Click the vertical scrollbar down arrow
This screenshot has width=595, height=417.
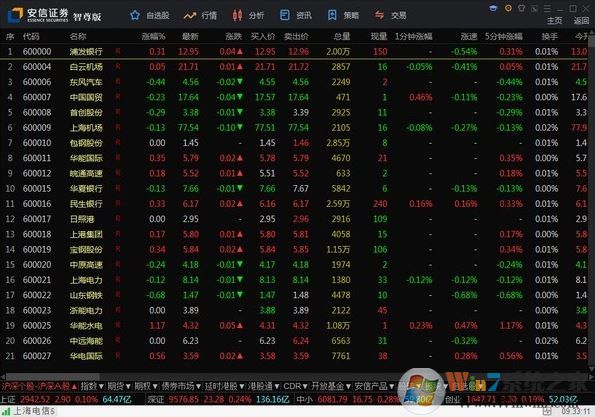click(592, 369)
